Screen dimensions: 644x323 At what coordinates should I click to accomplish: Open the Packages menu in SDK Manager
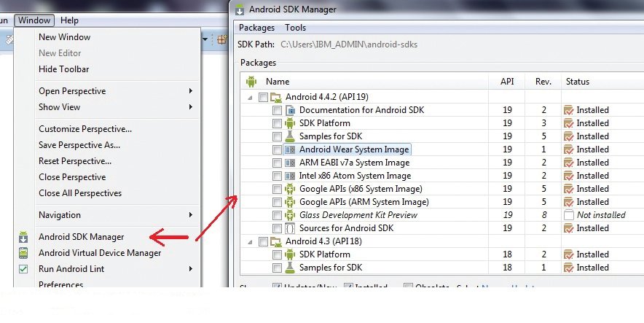(256, 28)
